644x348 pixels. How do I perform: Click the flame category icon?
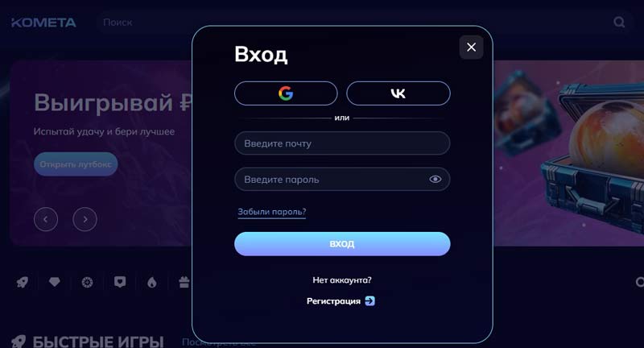click(x=152, y=282)
